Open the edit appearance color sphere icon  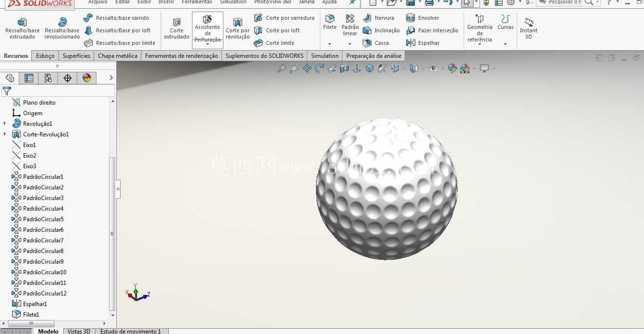click(452, 68)
